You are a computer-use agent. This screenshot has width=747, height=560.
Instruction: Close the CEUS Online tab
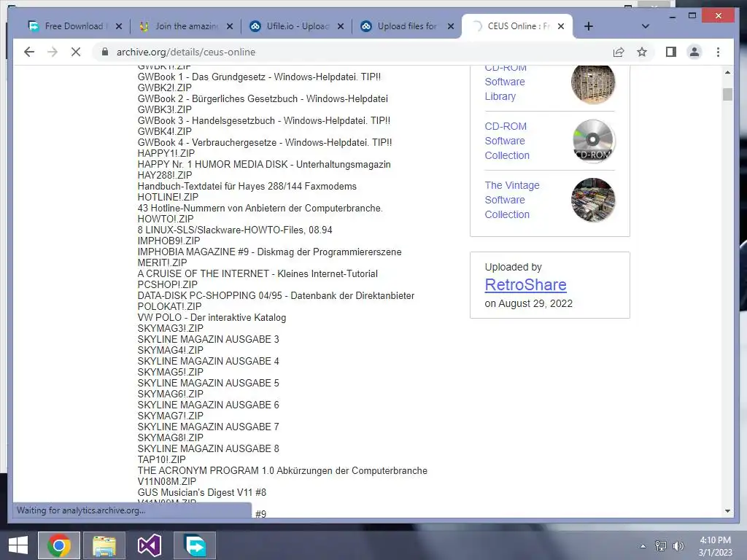[561, 26]
